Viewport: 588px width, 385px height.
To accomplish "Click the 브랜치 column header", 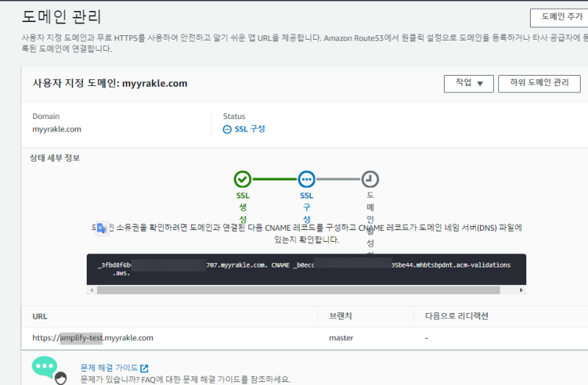I will coord(340,316).
